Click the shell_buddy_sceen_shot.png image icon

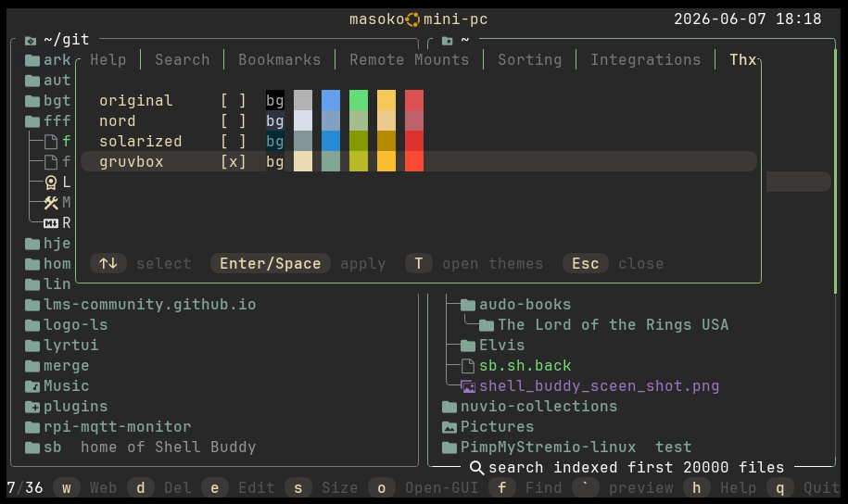[x=468, y=386]
